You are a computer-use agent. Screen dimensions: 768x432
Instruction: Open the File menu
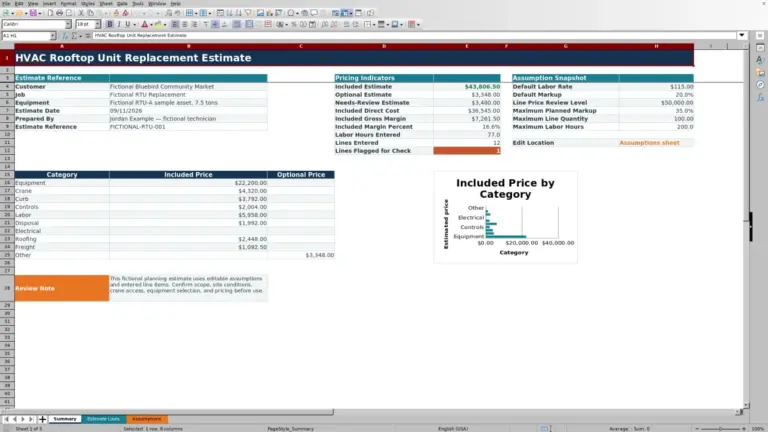[x=6, y=3]
